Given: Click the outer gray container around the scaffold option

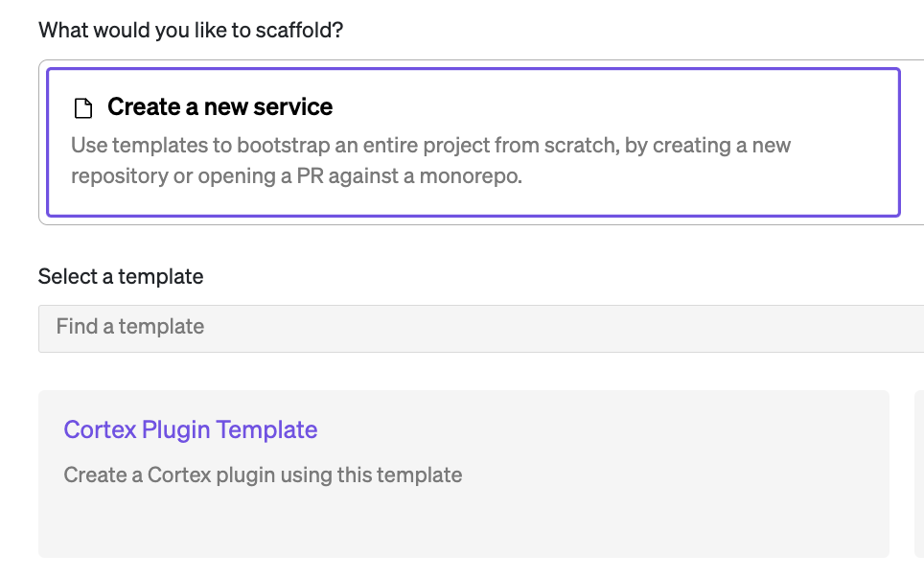Looking at the screenshot, I should click(42, 144).
